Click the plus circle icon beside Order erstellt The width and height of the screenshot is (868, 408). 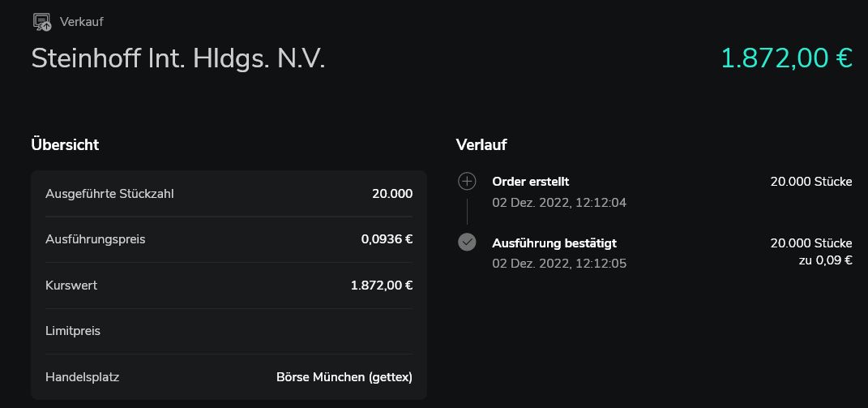click(467, 182)
